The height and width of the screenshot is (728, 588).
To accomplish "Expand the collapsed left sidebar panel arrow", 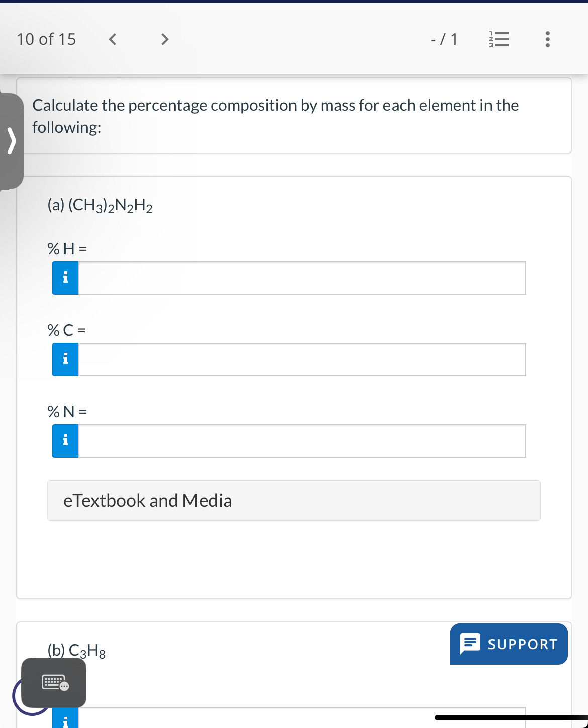I will 11,141.
